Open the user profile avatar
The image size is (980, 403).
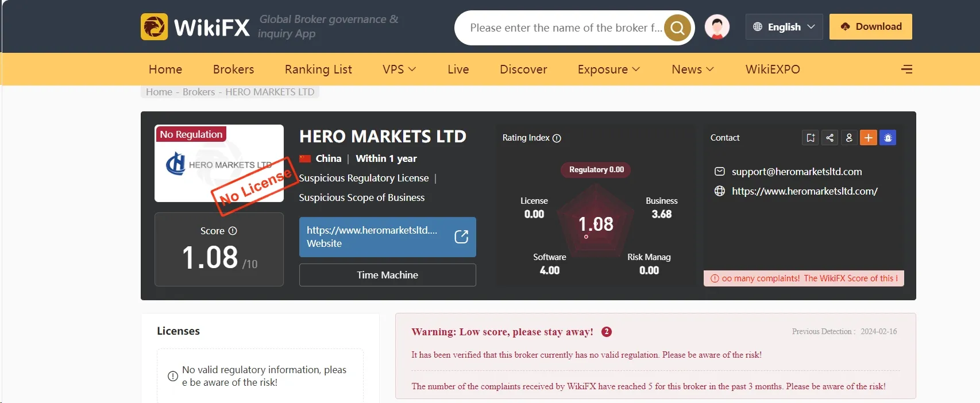pyautogui.click(x=717, y=27)
